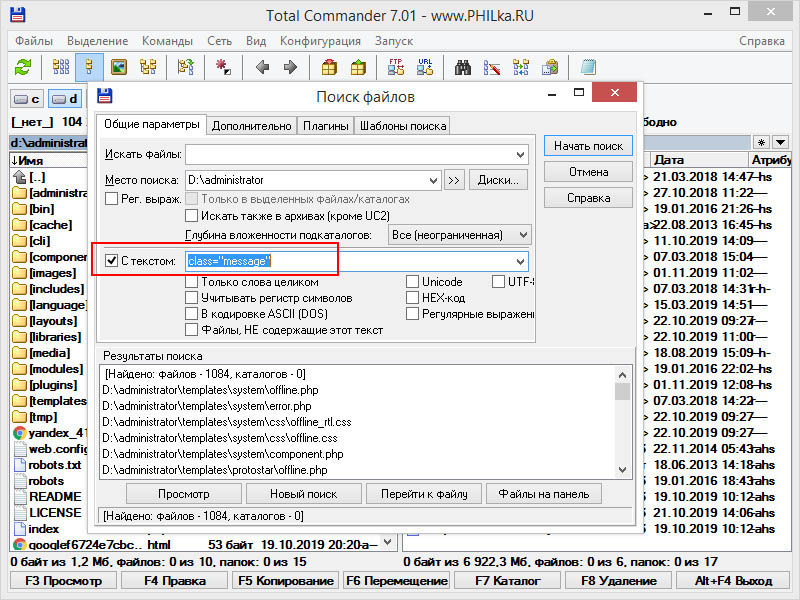Click the [cache] folder icon
This screenshot has width=800, height=600.
click(19, 224)
